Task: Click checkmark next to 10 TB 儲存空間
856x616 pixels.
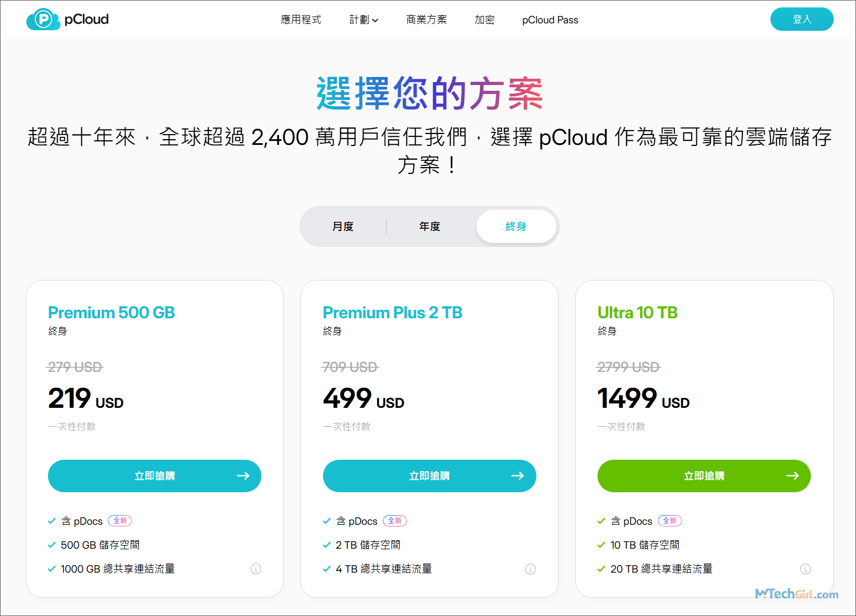Action: [601, 545]
